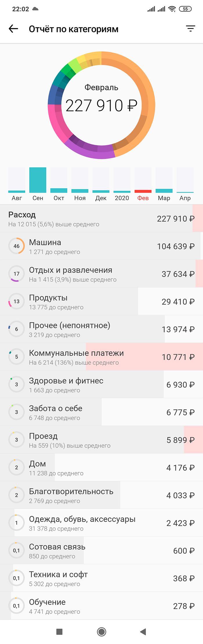Select the Мар month bar
This screenshot has height=644, width=203.
(164, 184)
